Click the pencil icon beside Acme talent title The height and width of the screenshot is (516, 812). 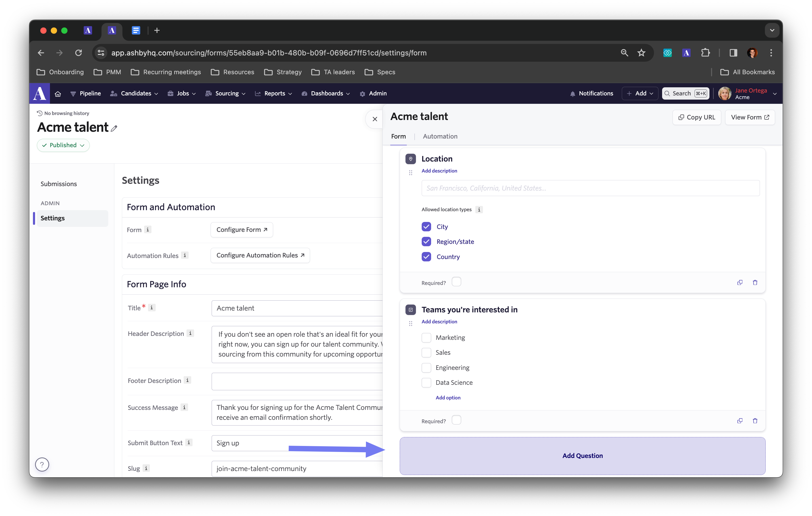[x=114, y=128]
